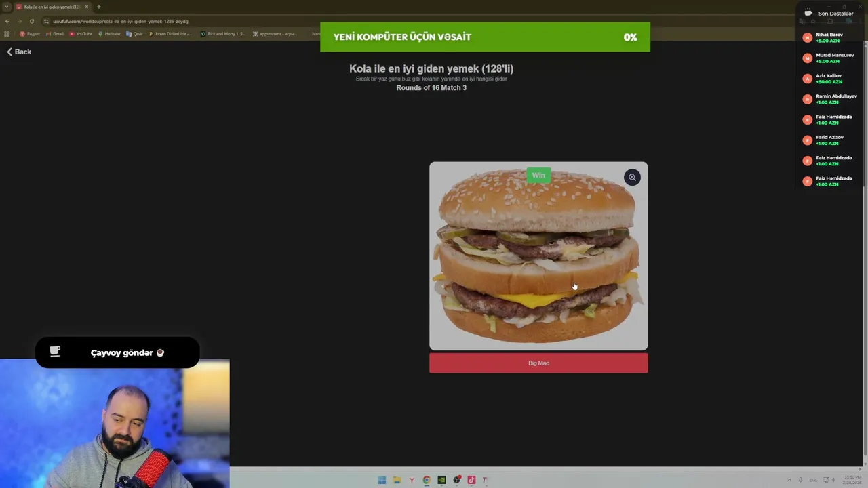Switch to Chrome in the taskbar
This screenshot has width=868, height=488.
(x=427, y=480)
